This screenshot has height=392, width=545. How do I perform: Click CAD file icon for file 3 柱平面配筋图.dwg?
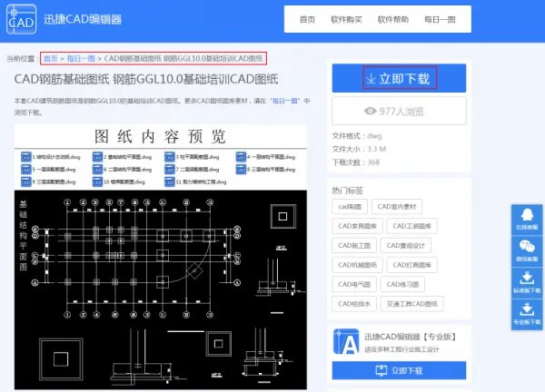[170, 157]
